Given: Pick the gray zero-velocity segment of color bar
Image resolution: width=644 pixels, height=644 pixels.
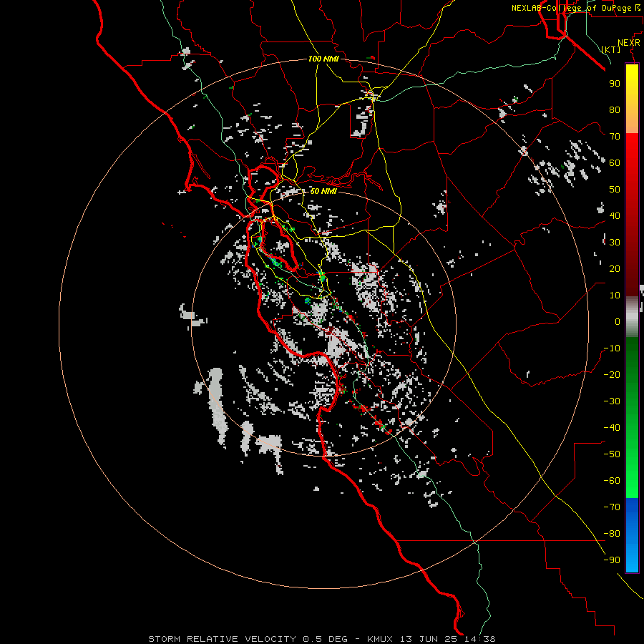Looking at the screenshot, I should (632, 316).
